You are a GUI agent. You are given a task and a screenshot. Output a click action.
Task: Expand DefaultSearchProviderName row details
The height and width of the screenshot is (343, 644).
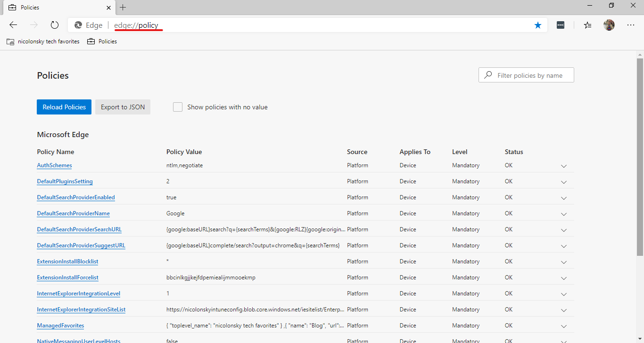coord(564,214)
